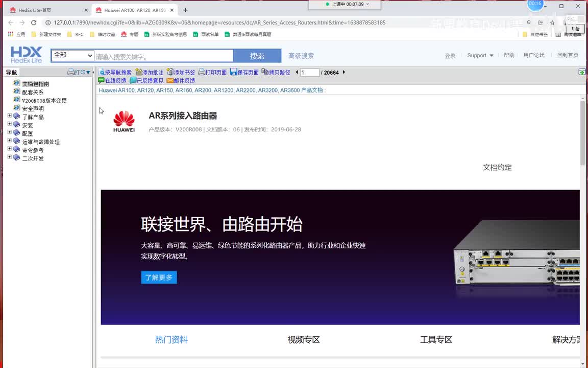Image resolution: width=588 pixels, height=368 pixels.
Task: Open 文档包指南 in the navigation tree
Action: coord(35,84)
